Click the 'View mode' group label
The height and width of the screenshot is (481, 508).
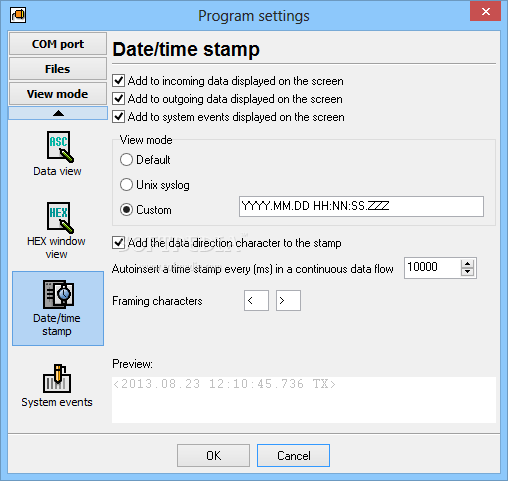click(146, 140)
